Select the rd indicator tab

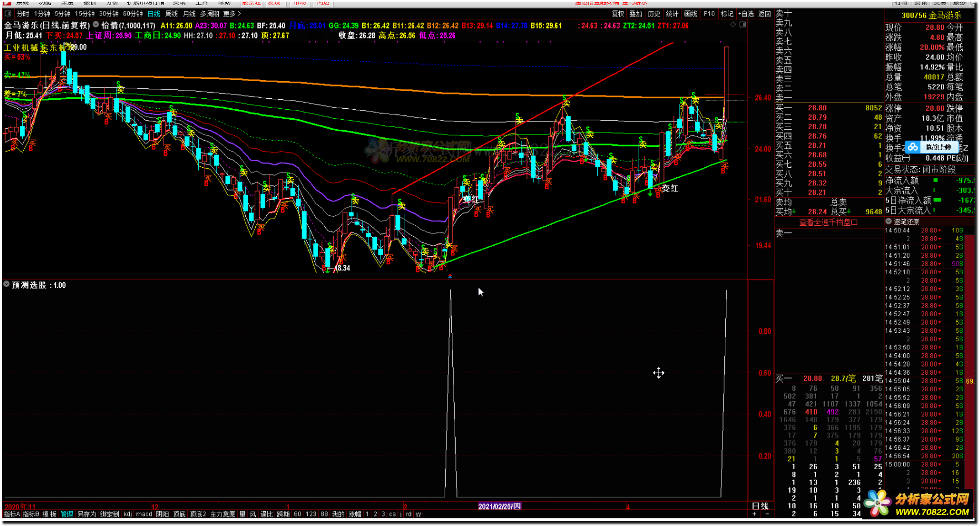[x=409, y=514]
